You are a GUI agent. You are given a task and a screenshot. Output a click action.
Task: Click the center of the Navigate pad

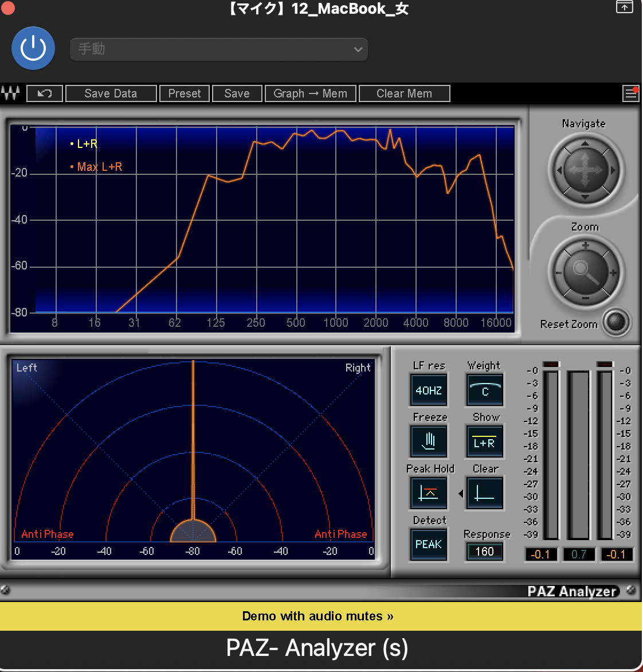point(585,170)
